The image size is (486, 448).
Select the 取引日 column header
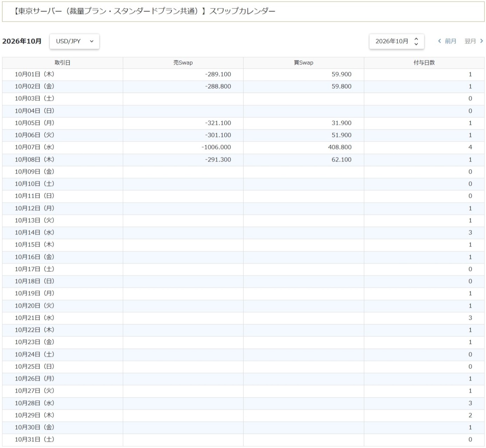[62, 63]
